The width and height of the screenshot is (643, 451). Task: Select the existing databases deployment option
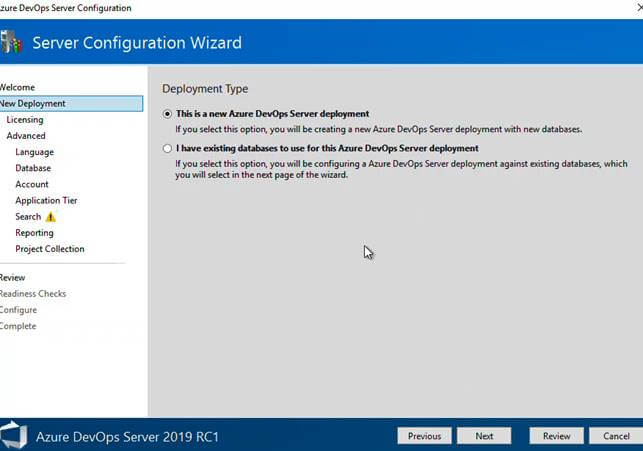pos(167,148)
